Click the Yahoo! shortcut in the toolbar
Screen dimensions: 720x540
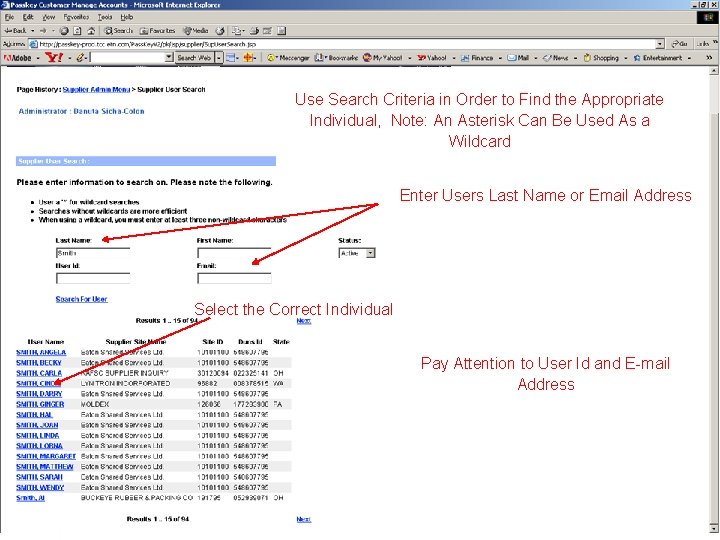point(432,58)
